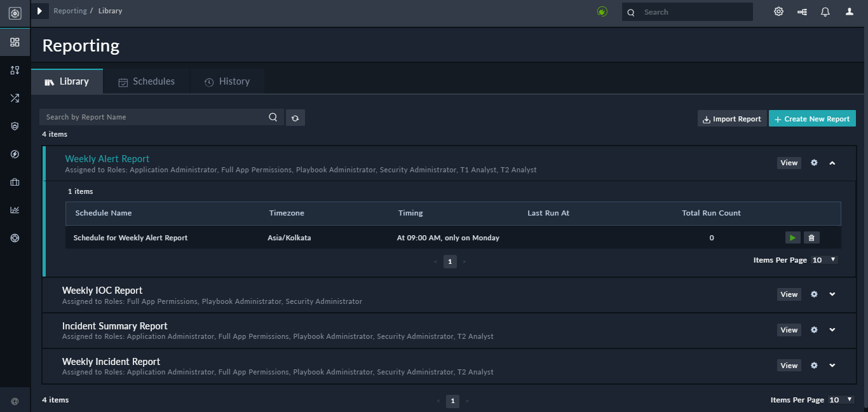
Task: Open schedule table Items Per Page dropdown
Action: (x=825, y=260)
